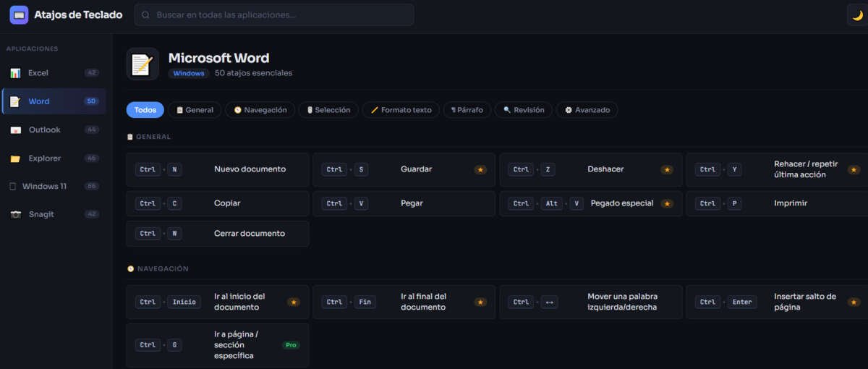
Task: Click the search field for all applications
Action: (x=274, y=14)
